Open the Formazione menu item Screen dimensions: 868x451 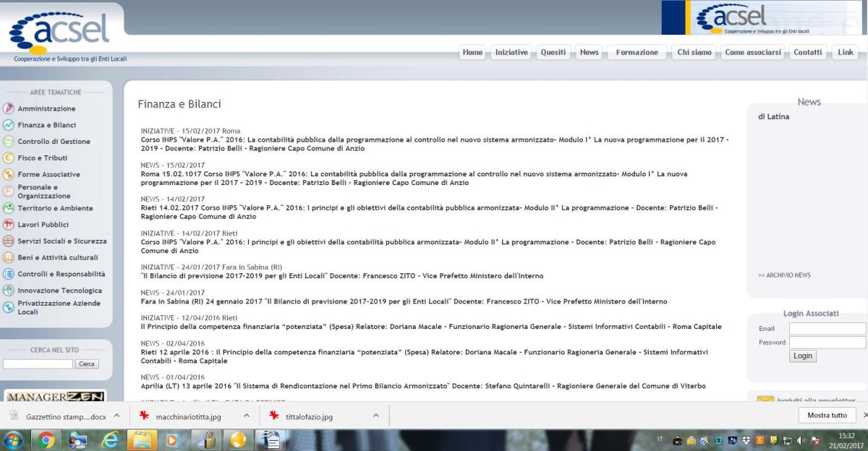[x=637, y=52]
